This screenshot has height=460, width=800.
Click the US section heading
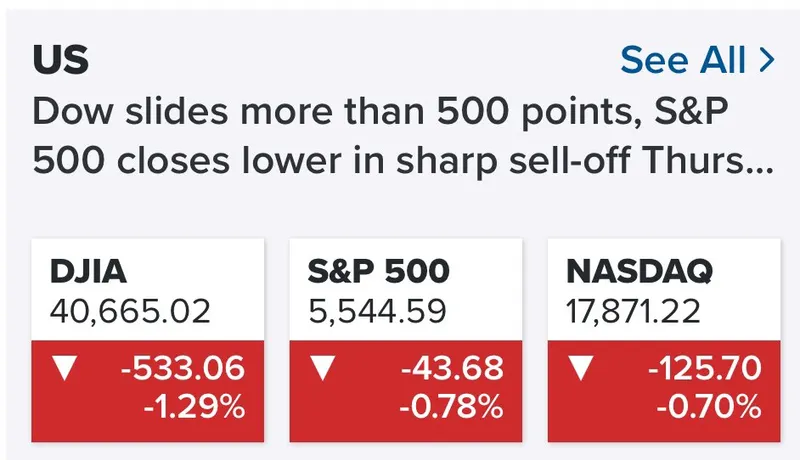(x=60, y=61)
